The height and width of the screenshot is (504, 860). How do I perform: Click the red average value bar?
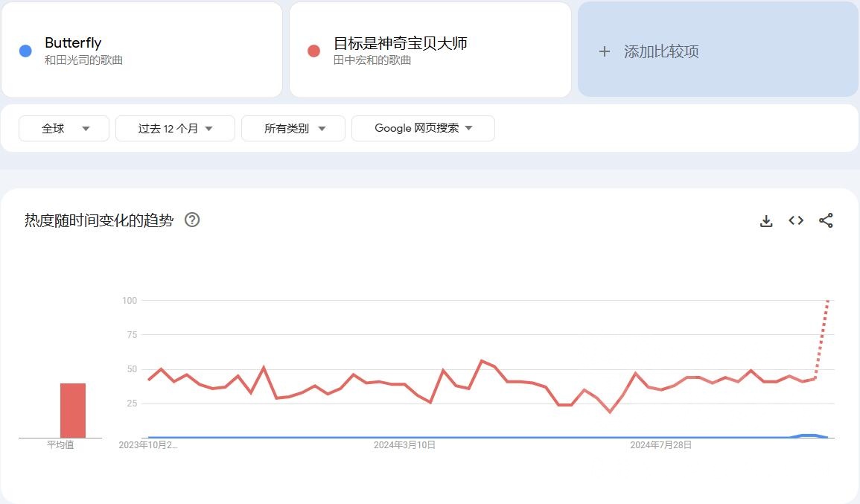73,410
